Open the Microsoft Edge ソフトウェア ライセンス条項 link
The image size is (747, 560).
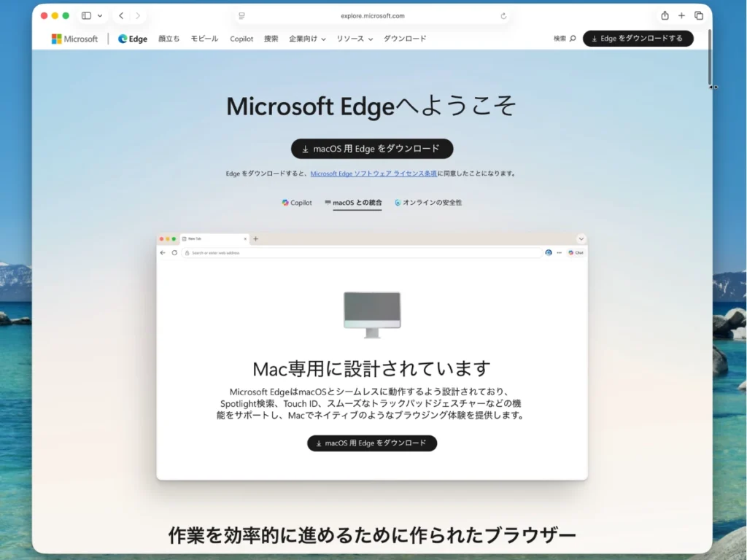tap(373, 174)
